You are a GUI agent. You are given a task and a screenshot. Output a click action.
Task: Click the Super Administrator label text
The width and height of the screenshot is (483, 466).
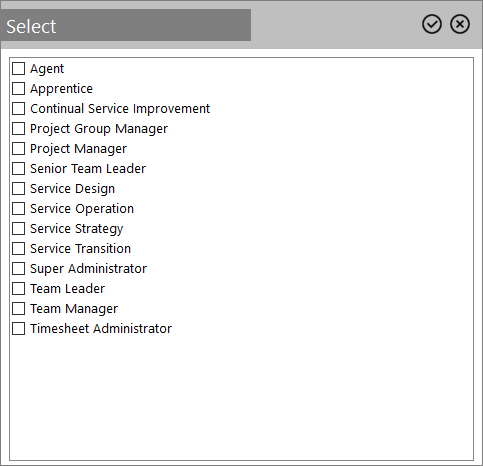click(88, 269)
